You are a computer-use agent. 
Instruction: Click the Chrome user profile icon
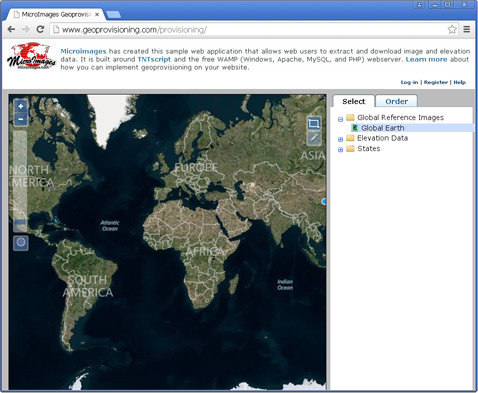[x=419, y=5]
